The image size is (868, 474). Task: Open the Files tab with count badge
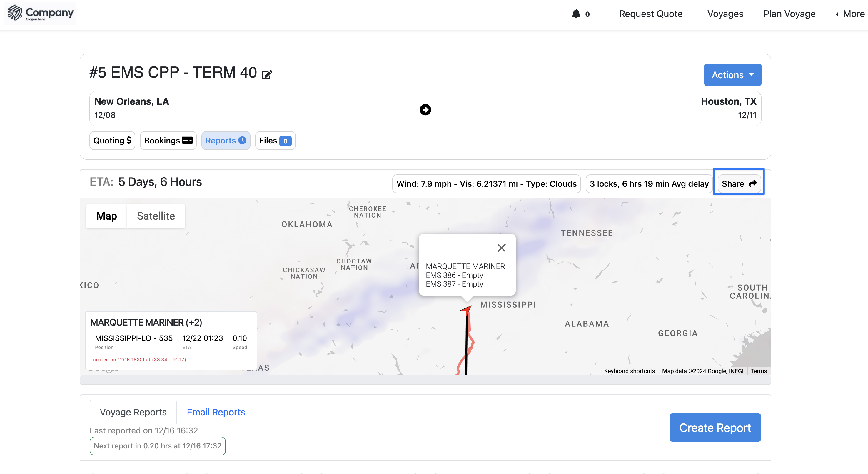pyautogui.click(x=275, y=141)
